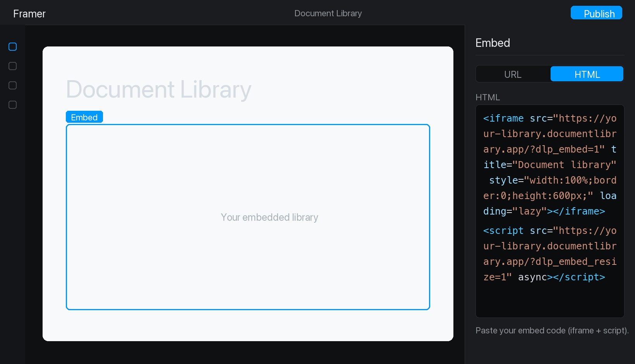Select the blue Embed label tag on canvas
The image size is (635, 364).
click(84, 117)
